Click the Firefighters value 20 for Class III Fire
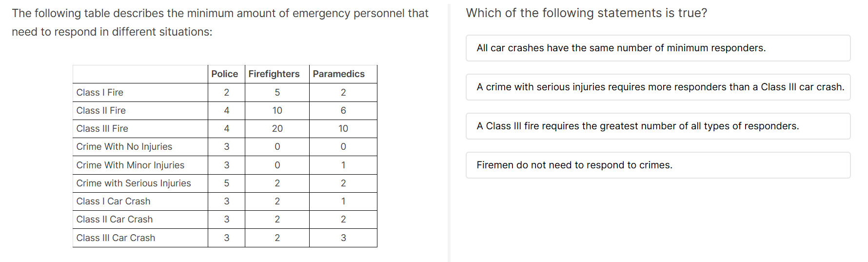 pyautogui.click(x=277, y=128)
